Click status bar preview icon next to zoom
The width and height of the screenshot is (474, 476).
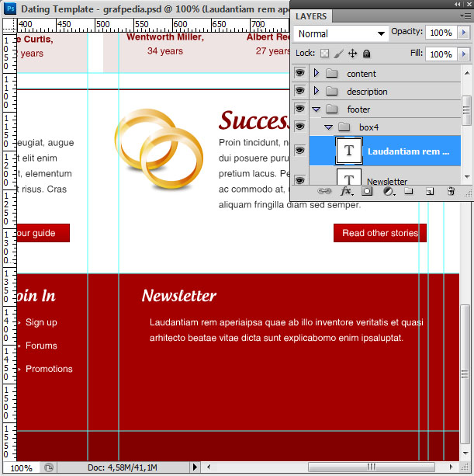point(49,467)
